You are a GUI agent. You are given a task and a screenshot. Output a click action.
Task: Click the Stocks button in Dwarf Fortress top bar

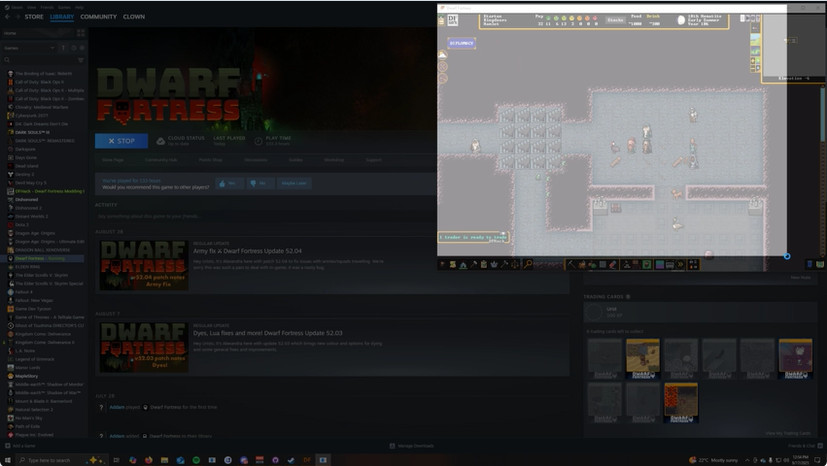click(615, 20)
